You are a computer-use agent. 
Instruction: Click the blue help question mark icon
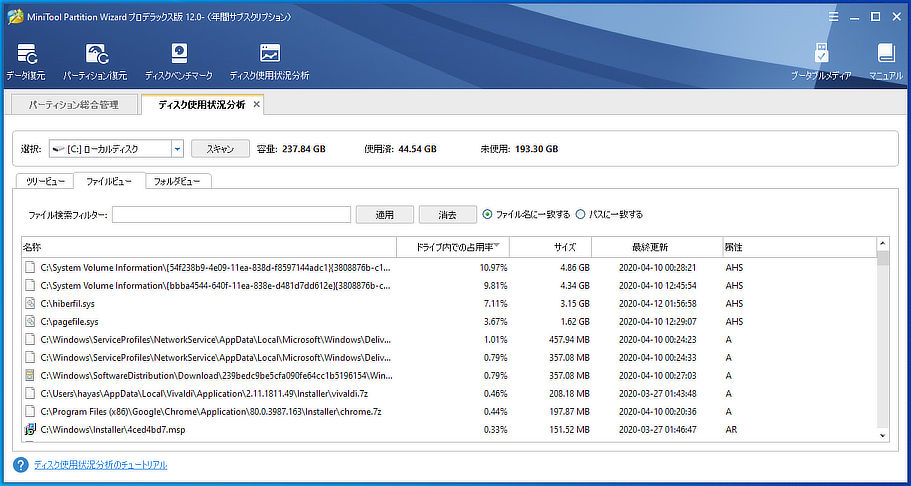pyautogui.click(x=21, y=464)
